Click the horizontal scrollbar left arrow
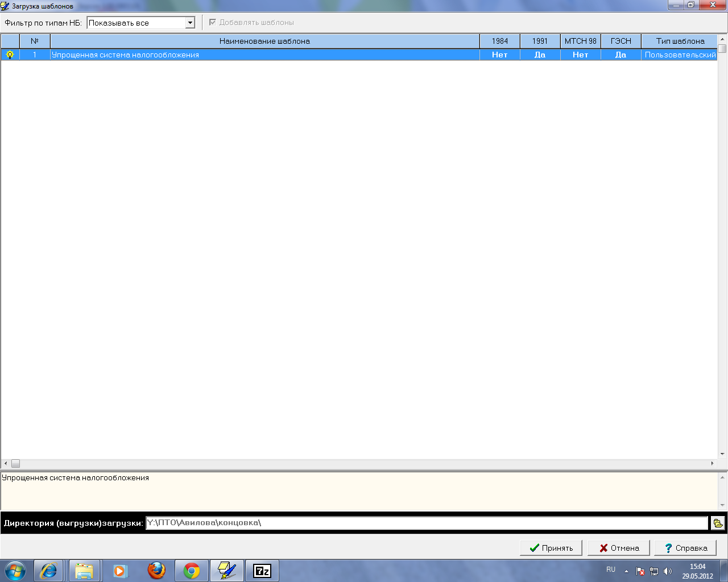This screenshot has width=728, height=582. (x=6, y=464)
